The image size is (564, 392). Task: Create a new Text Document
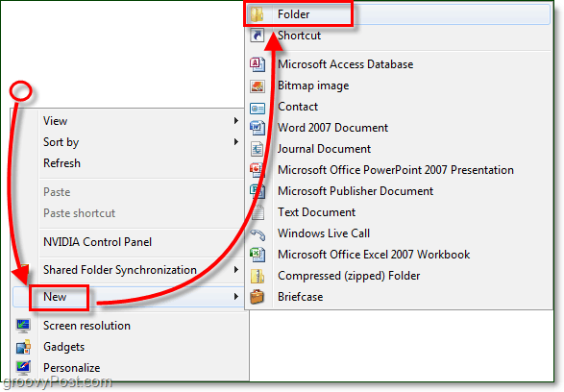tap(399, 212)
